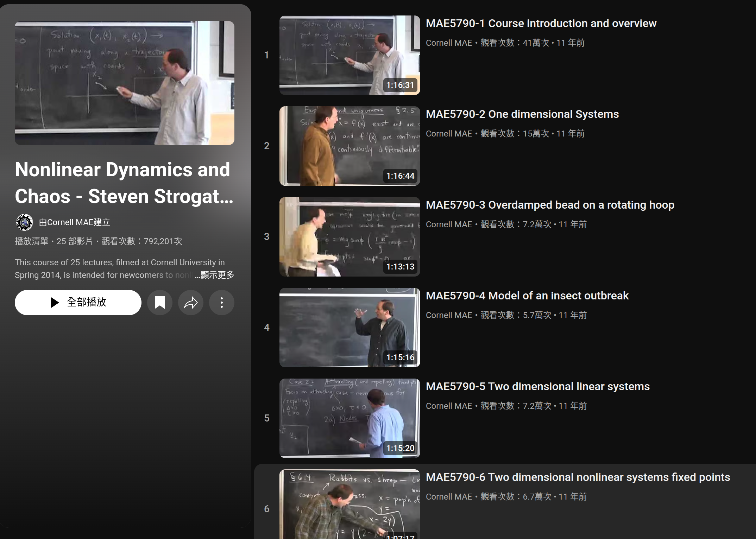Click the Rabbits vs. sheep lecture thumbnail
Viewport: 756px width, 539px height.
point(349,504)
